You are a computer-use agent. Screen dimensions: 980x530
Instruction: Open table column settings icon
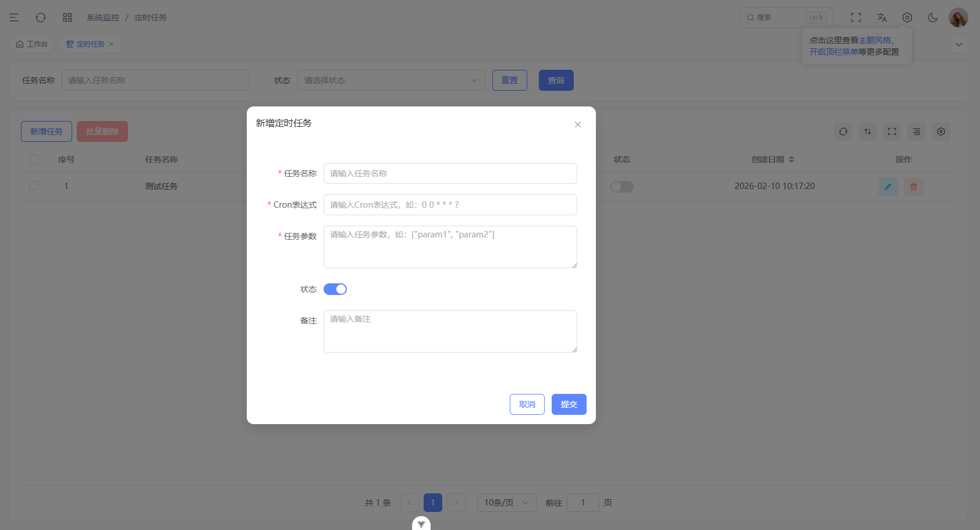tap(941, 131)
